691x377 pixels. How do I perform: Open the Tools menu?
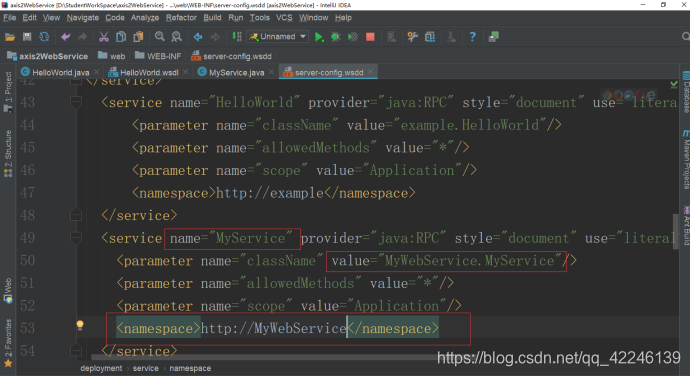(260, 18)
